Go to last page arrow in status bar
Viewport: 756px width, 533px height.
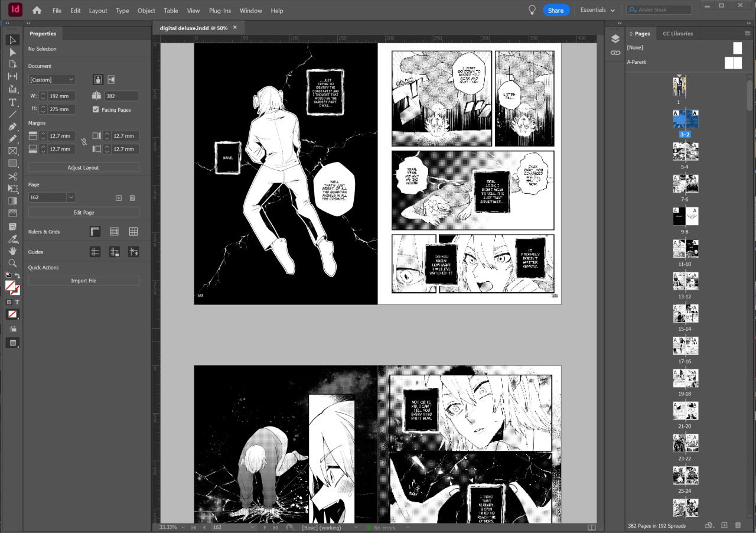click(275, 527)
